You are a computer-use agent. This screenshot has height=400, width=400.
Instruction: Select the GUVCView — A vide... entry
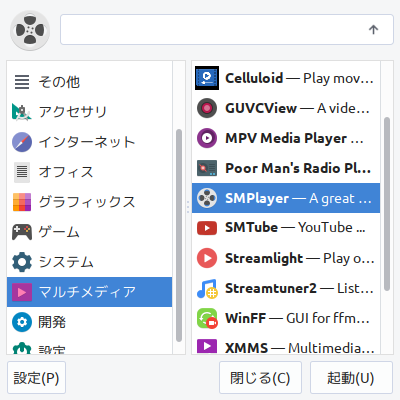click(286, 108)
